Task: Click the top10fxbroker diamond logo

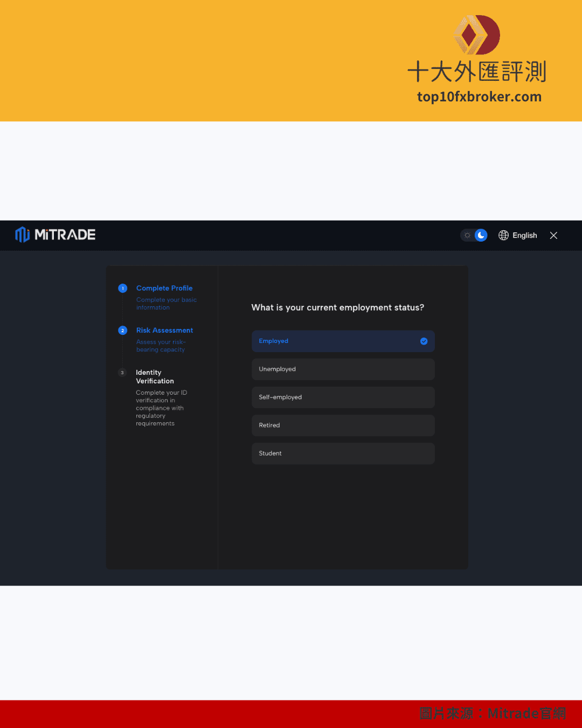Action: (x=477, y=35)
